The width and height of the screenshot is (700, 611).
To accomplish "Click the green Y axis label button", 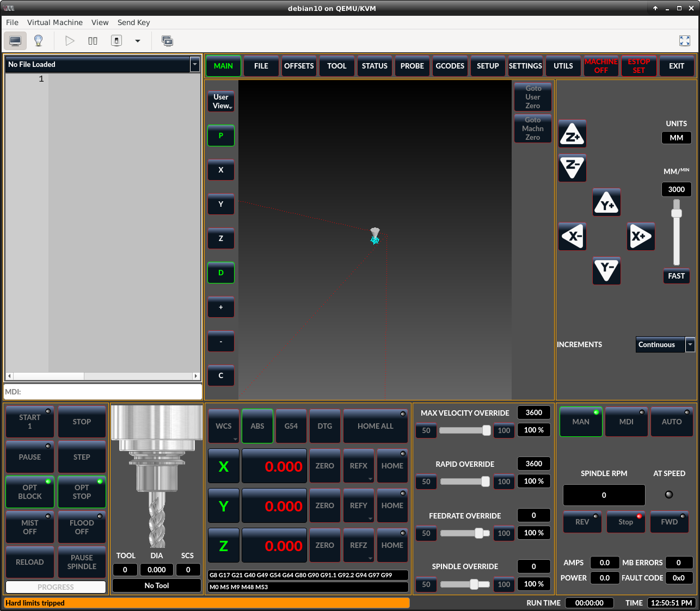I will (x=224, y=506).
